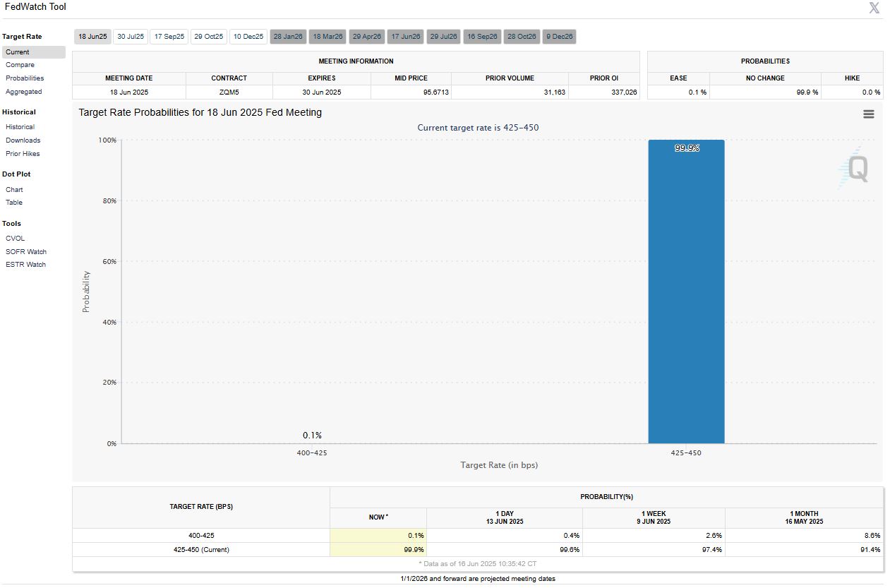Click the meeting date cell 18 Jun 2025
Screen dimensions: 890x588
(x=129, y=92)
